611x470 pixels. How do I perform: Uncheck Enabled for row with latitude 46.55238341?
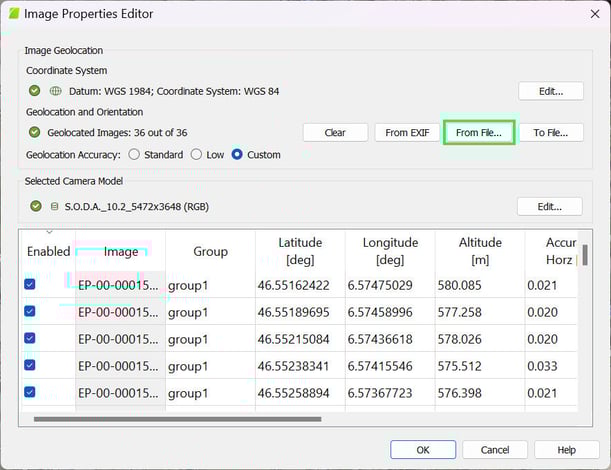[x=30, y=365]
